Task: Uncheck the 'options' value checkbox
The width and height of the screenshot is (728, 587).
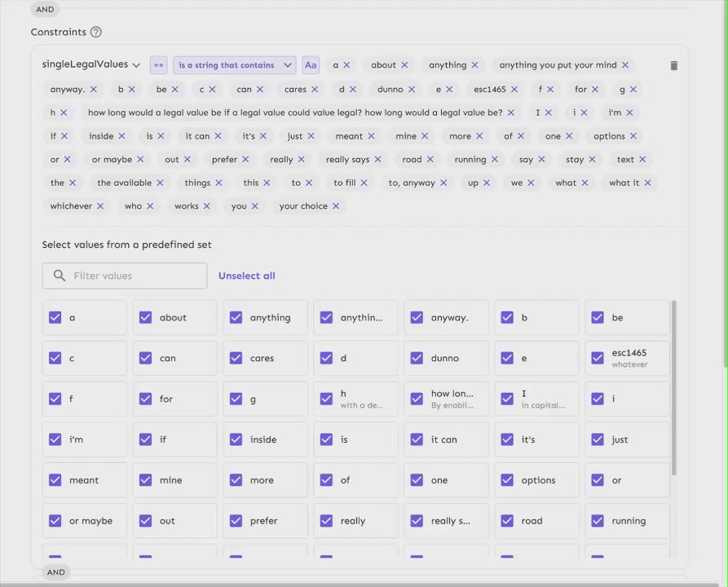Action: 507,480
